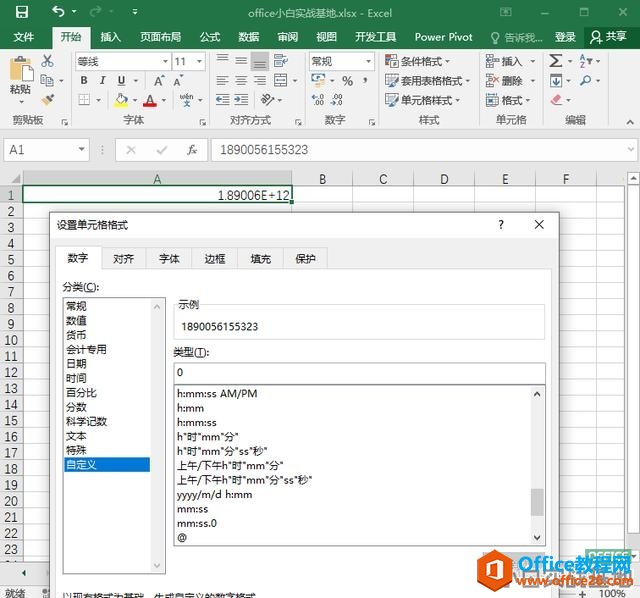Click the Clear eraser icon
Viewport: 640px width, 598px height.
pyautogui.click(x=556, y=100)
